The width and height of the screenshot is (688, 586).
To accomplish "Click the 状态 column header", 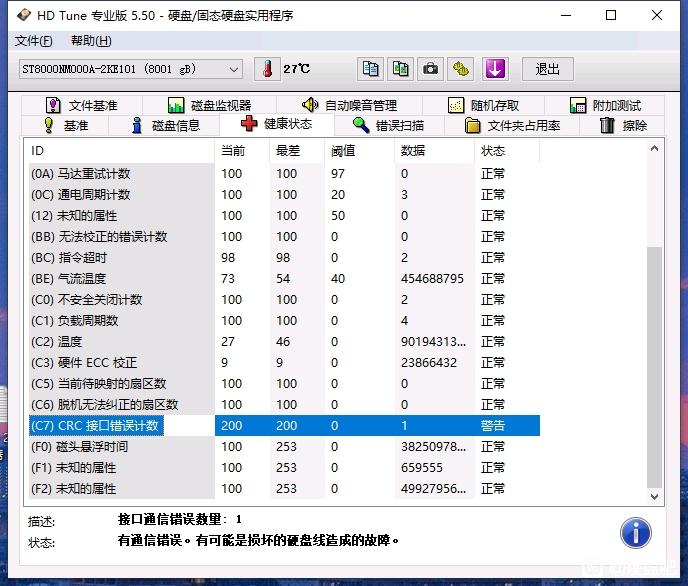I will click(x=507, y=151).
